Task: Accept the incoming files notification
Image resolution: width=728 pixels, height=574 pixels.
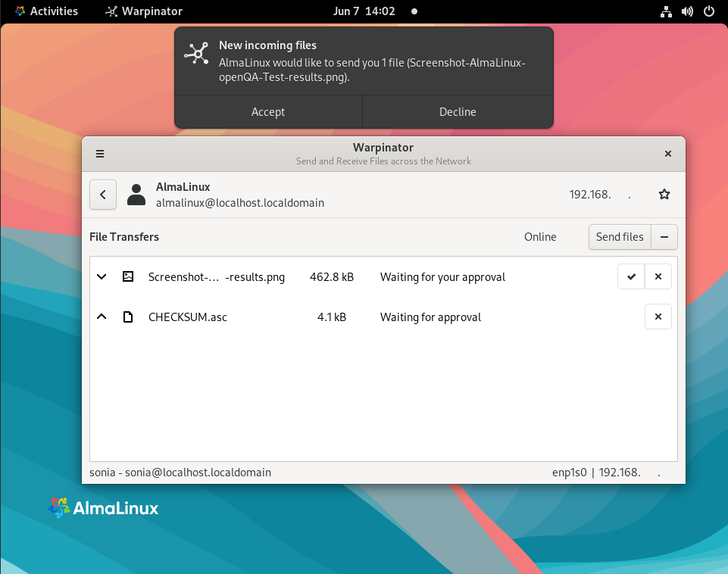Action: tap(268, 112)
